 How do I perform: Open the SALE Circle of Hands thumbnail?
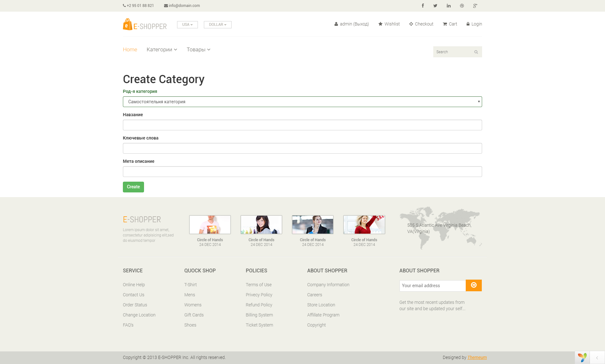(x=364, y=225)
